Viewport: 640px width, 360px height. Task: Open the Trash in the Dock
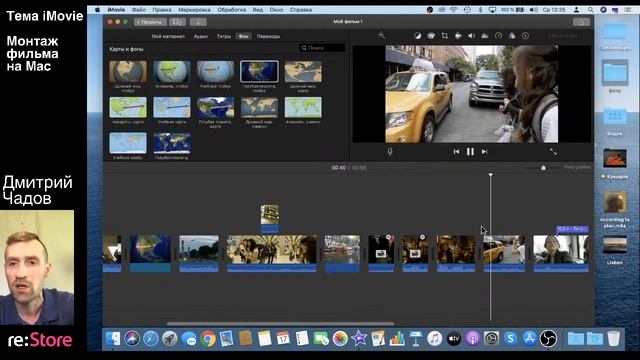[x=613, y=339]
